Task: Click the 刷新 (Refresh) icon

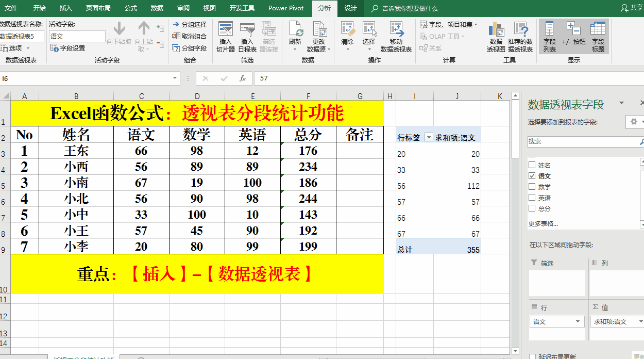Action: (295, 36)
